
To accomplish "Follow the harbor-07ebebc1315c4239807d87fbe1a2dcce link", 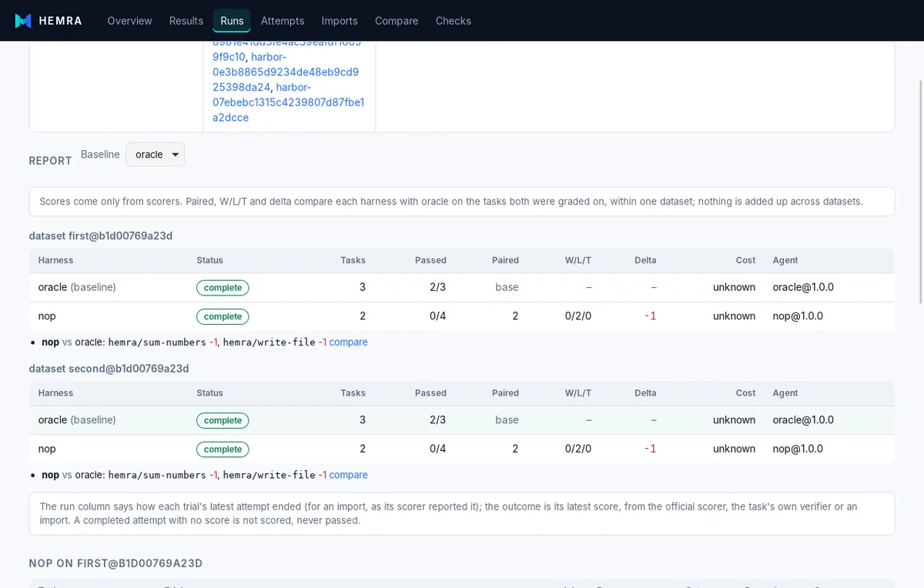I will tap(289, 102).
